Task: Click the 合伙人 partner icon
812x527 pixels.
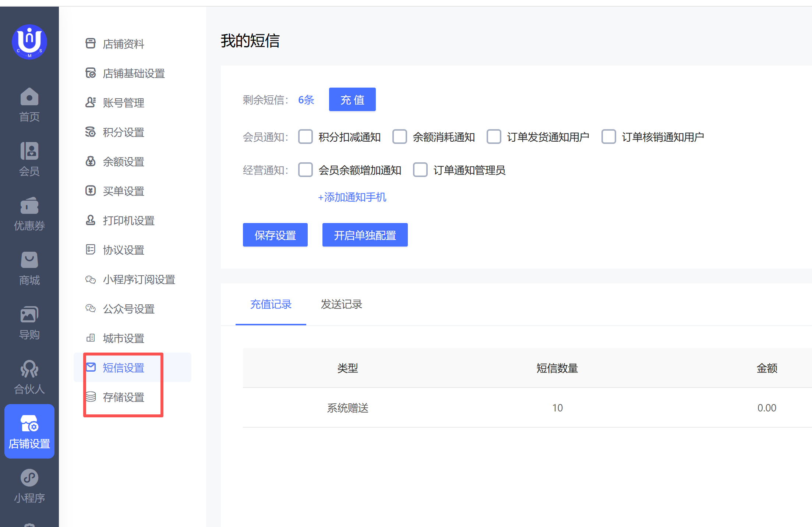Action: click(29, 369)
